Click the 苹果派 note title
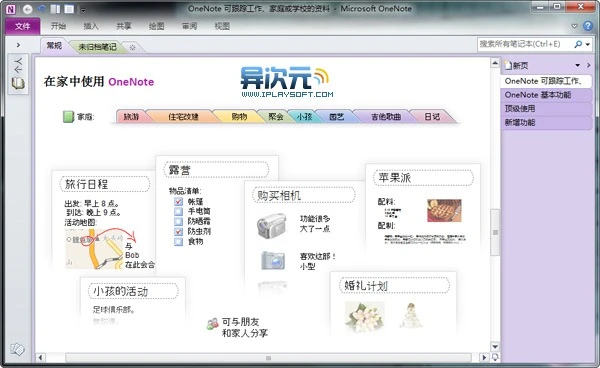 [395, 177]
